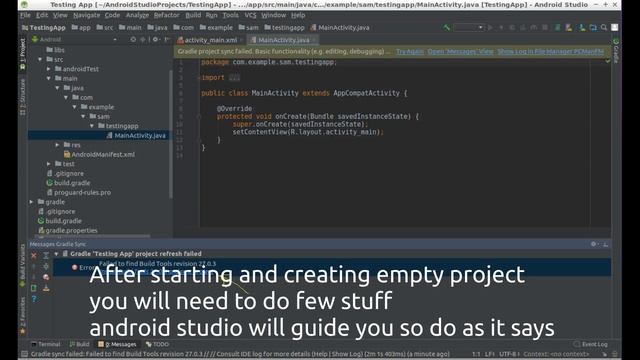Open the Favorites side tab

[x=23, y=316]
